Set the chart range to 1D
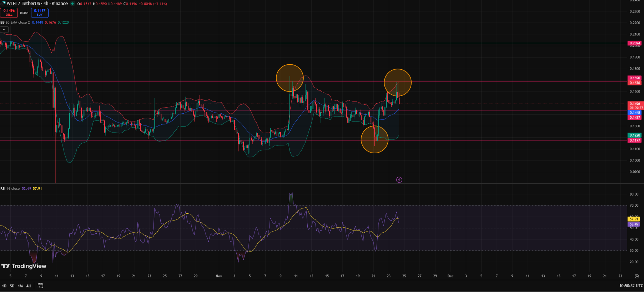Image resolution: width=644 pixels, height=292 pixels. pyautogui.click(x=4, y=286)
